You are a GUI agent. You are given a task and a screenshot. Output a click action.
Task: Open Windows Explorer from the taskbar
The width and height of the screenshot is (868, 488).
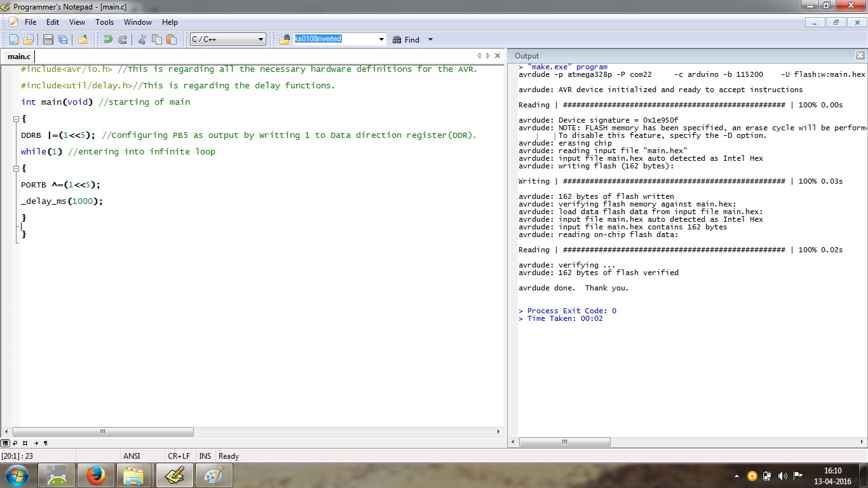click(134, 475)
